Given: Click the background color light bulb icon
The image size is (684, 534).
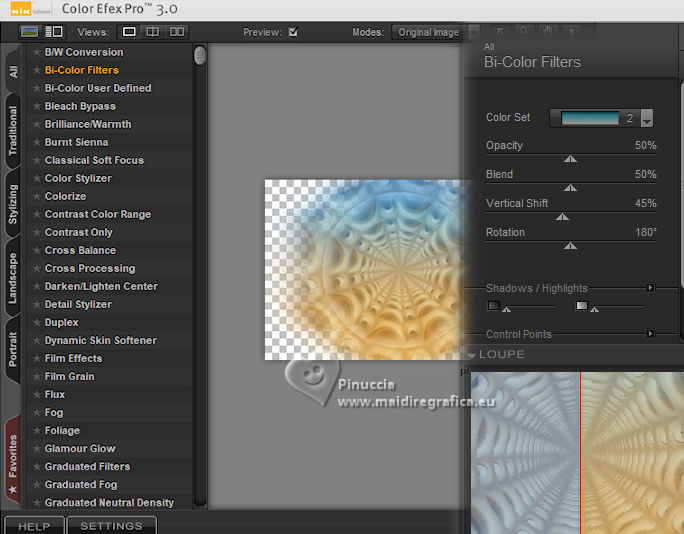Looking at the screenshot, I should point(571,31).
